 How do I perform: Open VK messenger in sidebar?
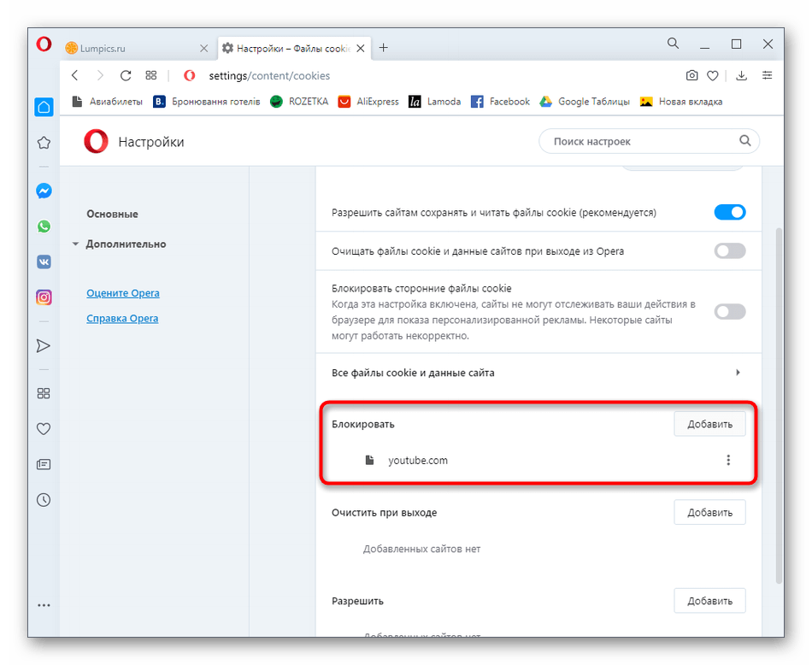(x=44, y=262)
